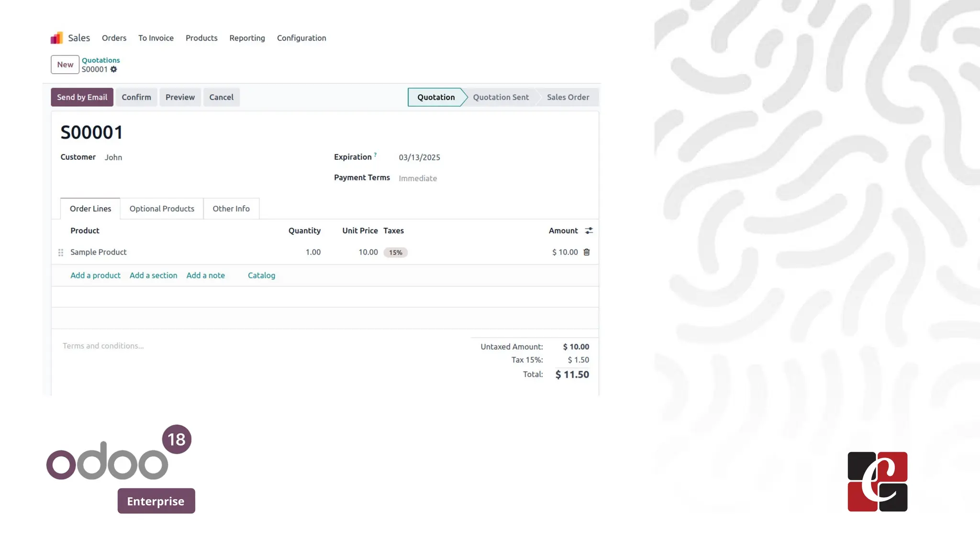
Task: Open the Configuration menu
Action: pos(301,38)
